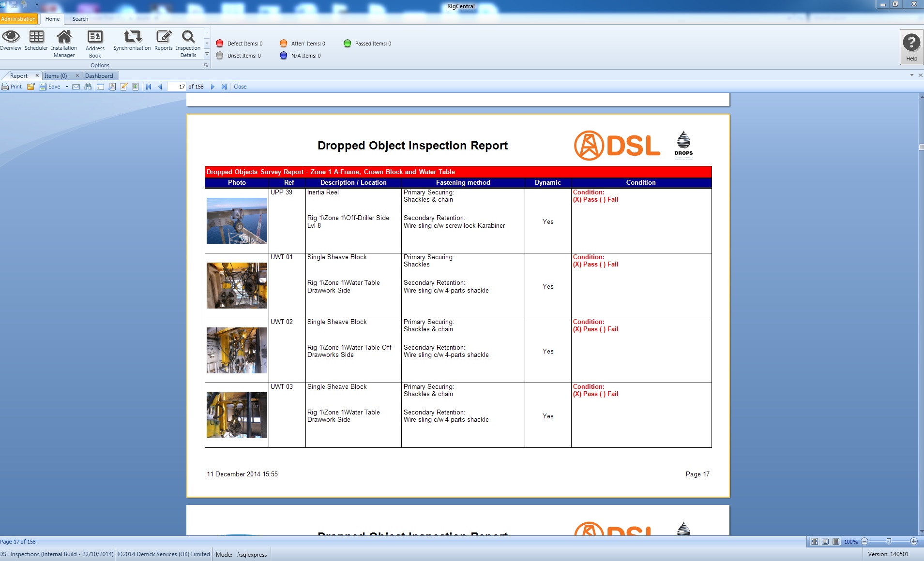Close the report viewer with the Close button
Screen dimensions: 924x561
point(241,87)
